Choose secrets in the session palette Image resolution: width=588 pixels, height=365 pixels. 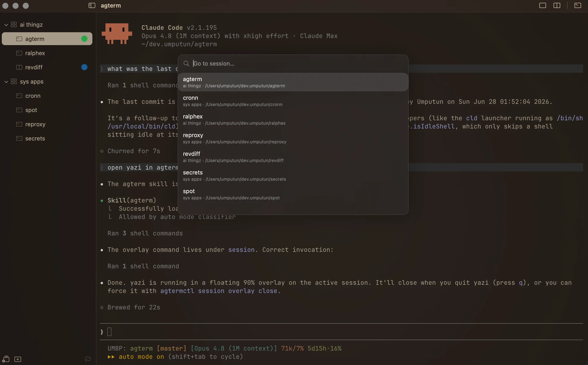[x=293, y=176]
